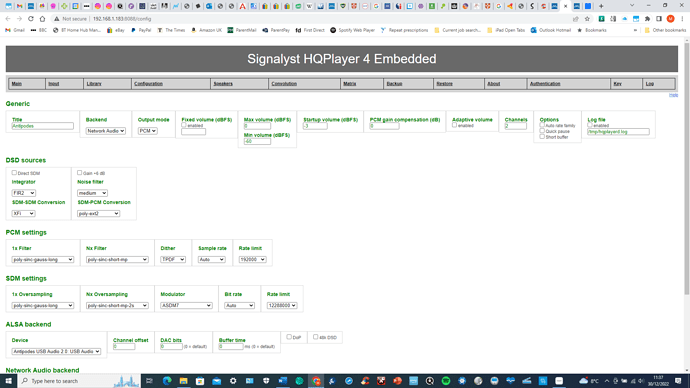This screenshot has height=388, width=690.
Task: Toggle the Quick pause option
Action: (x=542, y=131)
